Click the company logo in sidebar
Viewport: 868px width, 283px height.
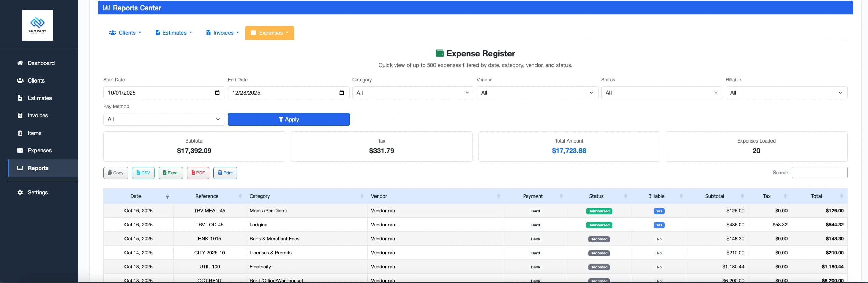pyautogui.click(x=38, y=25)
